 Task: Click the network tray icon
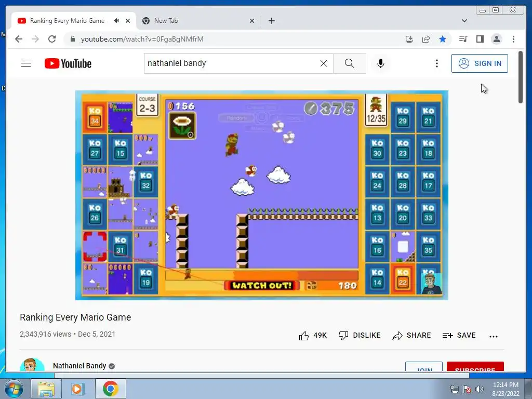click(x=454, y=389)
